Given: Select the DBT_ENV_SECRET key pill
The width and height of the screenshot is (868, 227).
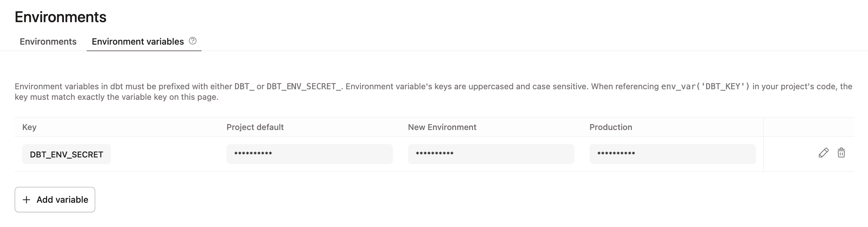Looking at the screenshot, I should 66,154.
